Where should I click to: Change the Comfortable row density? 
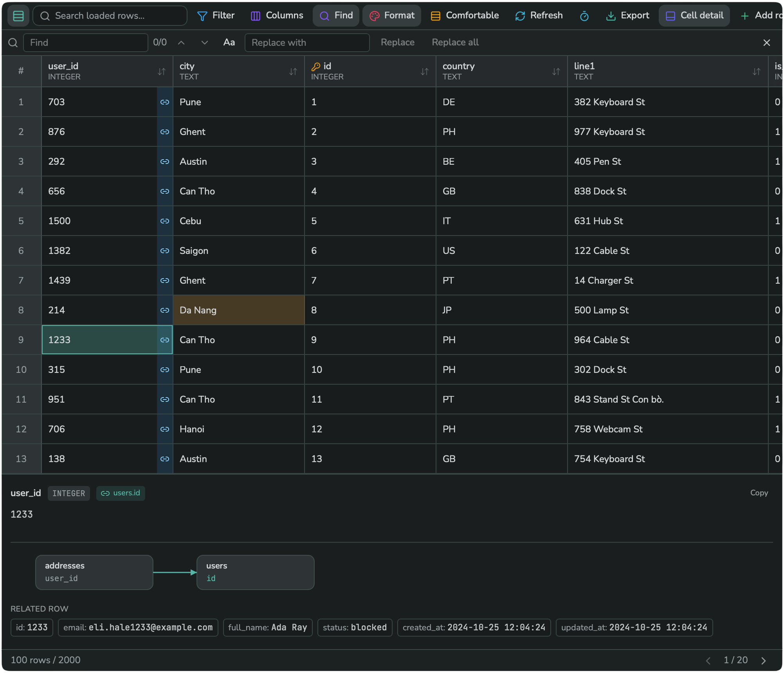point(465,16)
